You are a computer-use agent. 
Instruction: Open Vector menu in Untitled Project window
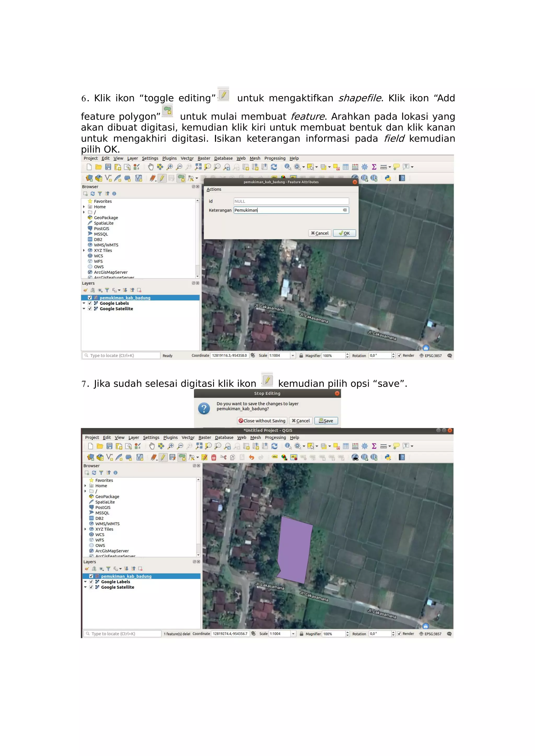click(188, 438)
